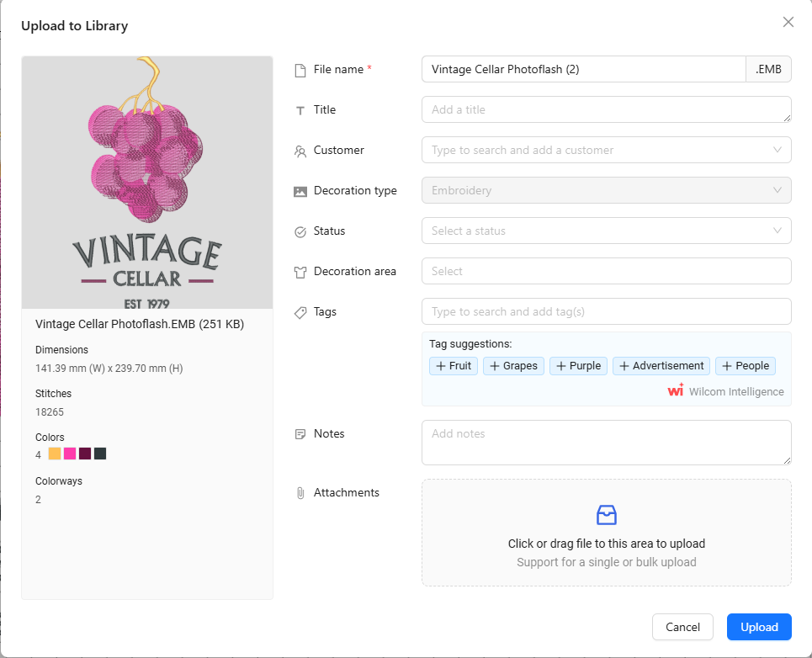Cancel the upload dialog
Screen dimensions: 812x658
coord(682,627)
